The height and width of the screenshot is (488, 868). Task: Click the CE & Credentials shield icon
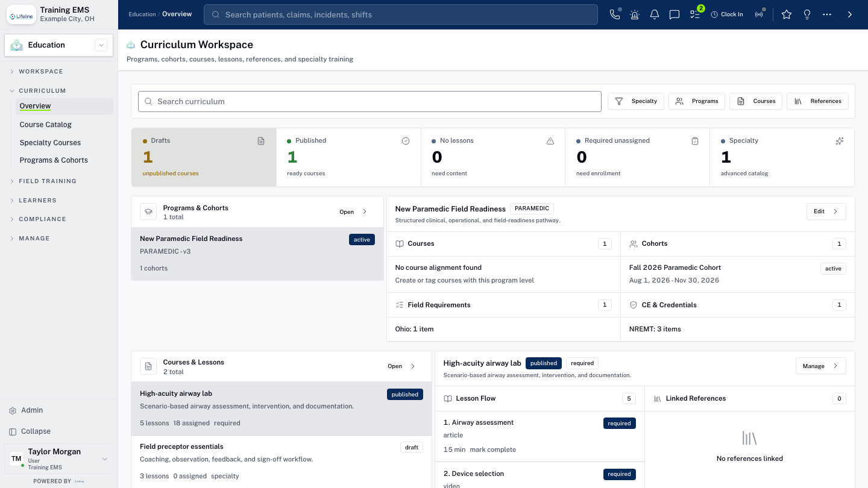click(634, 305)
